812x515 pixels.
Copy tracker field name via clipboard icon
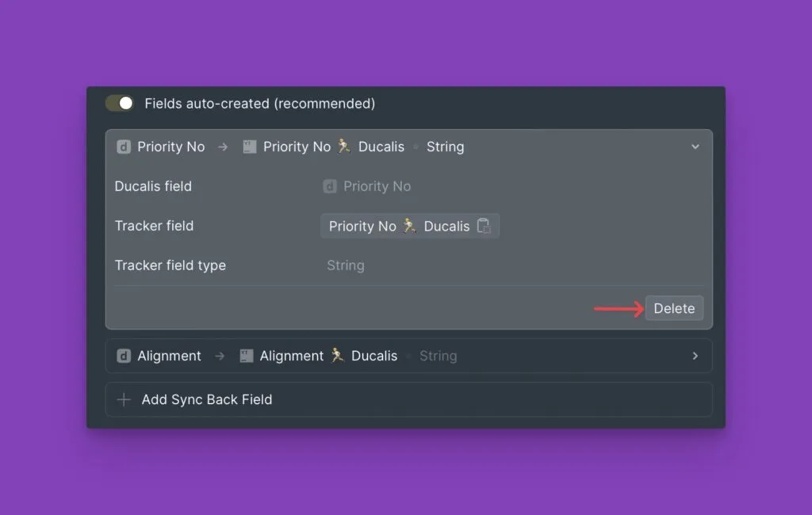[x=484, y=226]
